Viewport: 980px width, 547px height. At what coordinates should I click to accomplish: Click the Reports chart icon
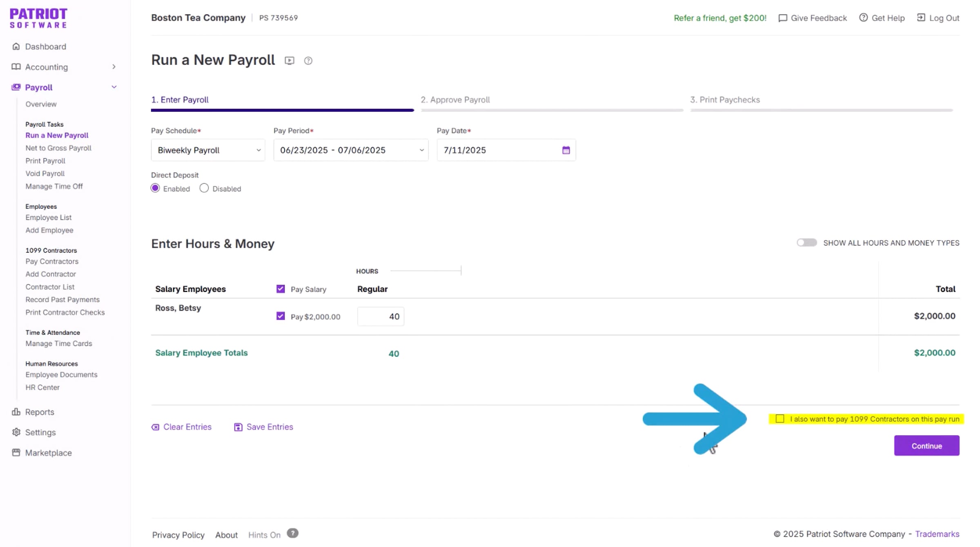point(16,412)
